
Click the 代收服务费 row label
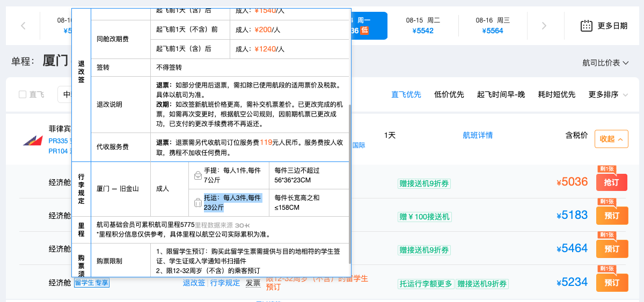coord(112,147)
